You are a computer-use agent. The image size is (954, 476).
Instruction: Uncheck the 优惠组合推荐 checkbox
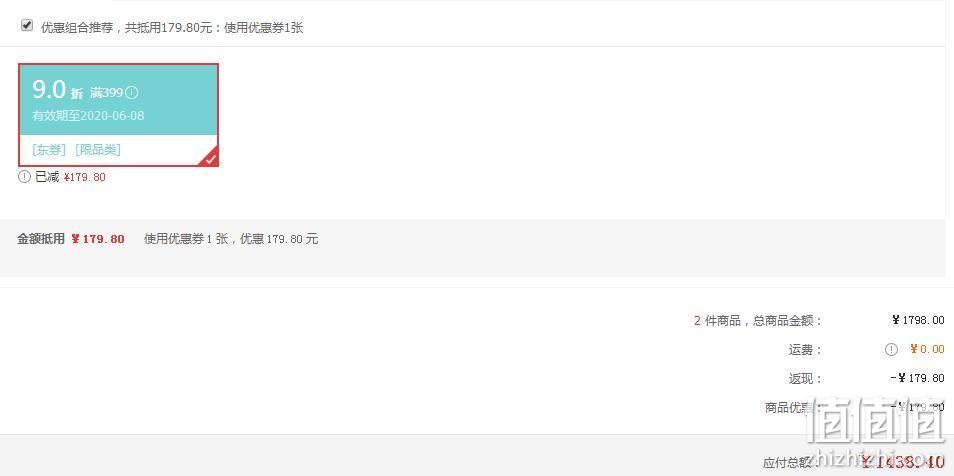[x=27, y=25]
